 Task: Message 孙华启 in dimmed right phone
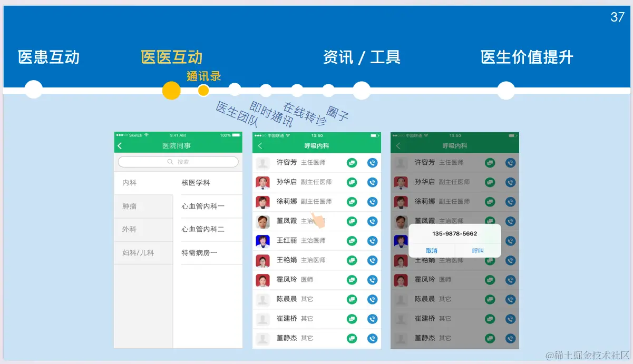[490, 182]
